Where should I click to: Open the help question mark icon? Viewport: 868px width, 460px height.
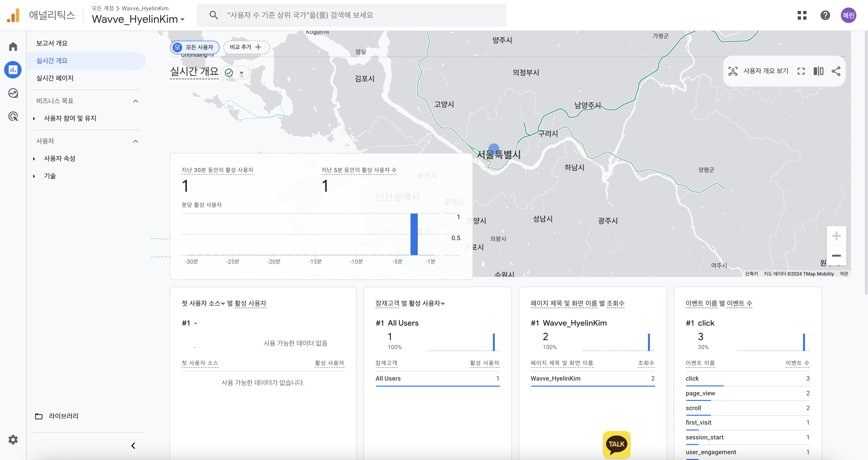click(825, 15)
